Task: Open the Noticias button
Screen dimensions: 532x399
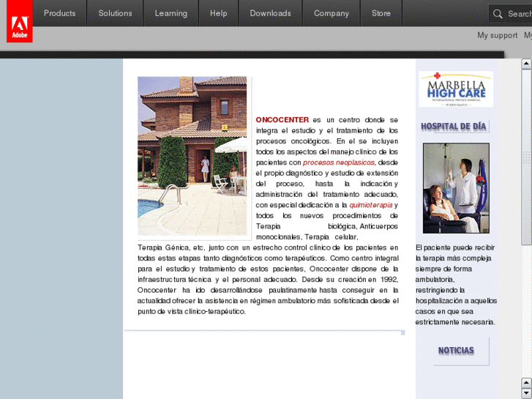Action: pyautogui.click(x=456, y=351)
